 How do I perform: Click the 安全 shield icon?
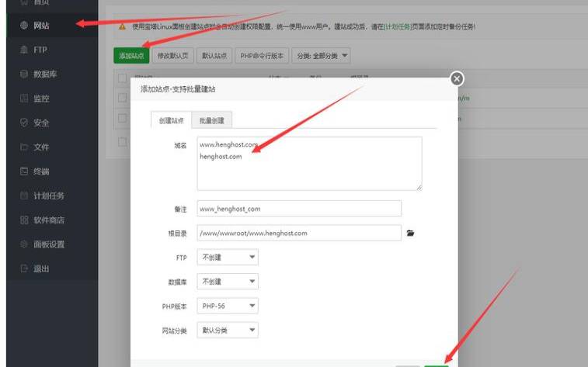coord(24,123)
